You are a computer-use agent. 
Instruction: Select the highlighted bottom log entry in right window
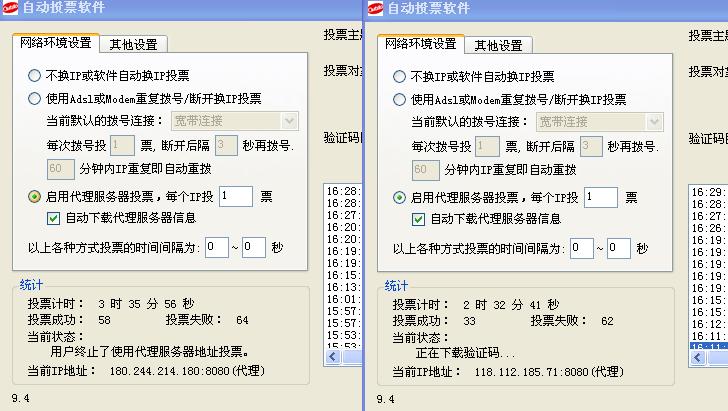[x=708, y=348]
